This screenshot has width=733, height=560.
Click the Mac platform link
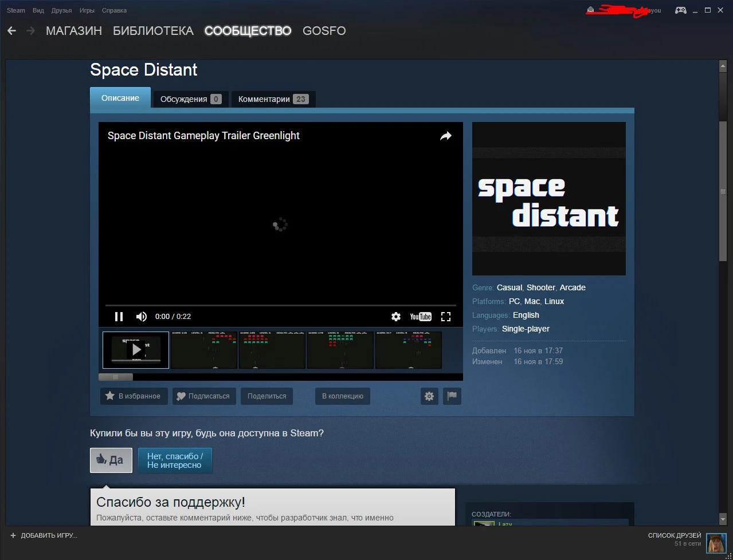coord(532,301)
